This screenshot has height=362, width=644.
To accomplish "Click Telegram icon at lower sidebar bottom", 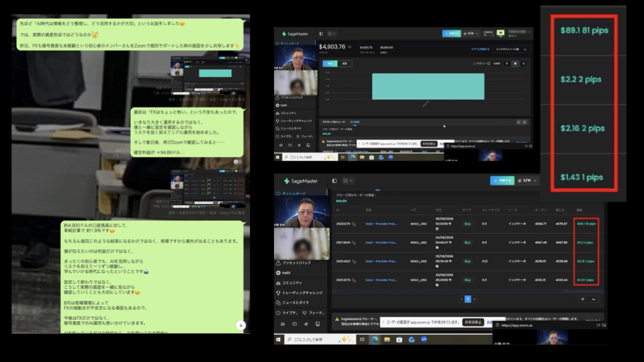I will (x=306, y=324).
